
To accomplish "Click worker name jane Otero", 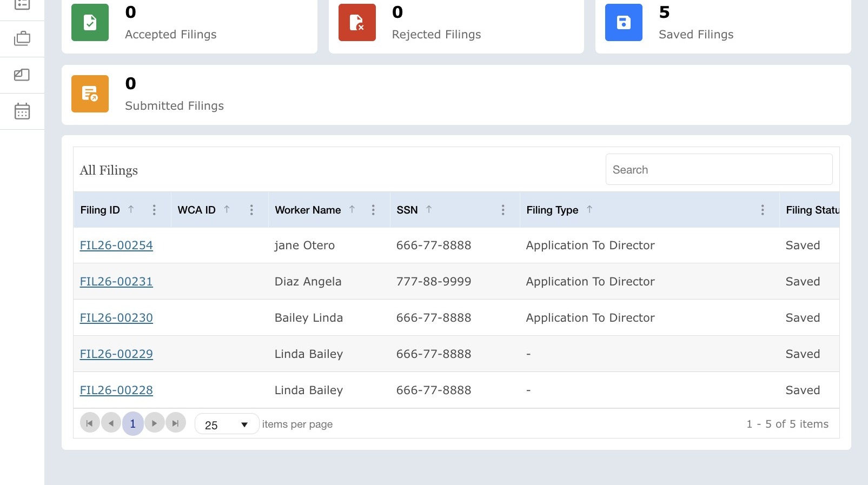I will [x=304, y=245].
